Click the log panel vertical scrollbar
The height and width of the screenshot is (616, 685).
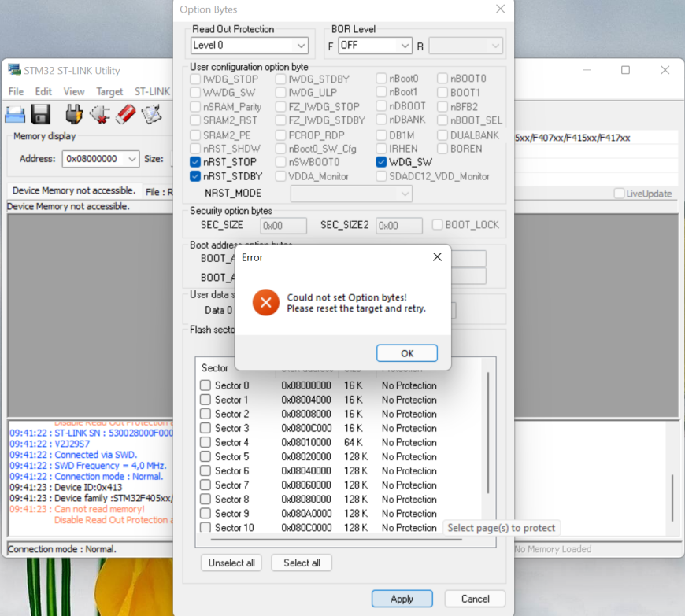click(672, 498)
